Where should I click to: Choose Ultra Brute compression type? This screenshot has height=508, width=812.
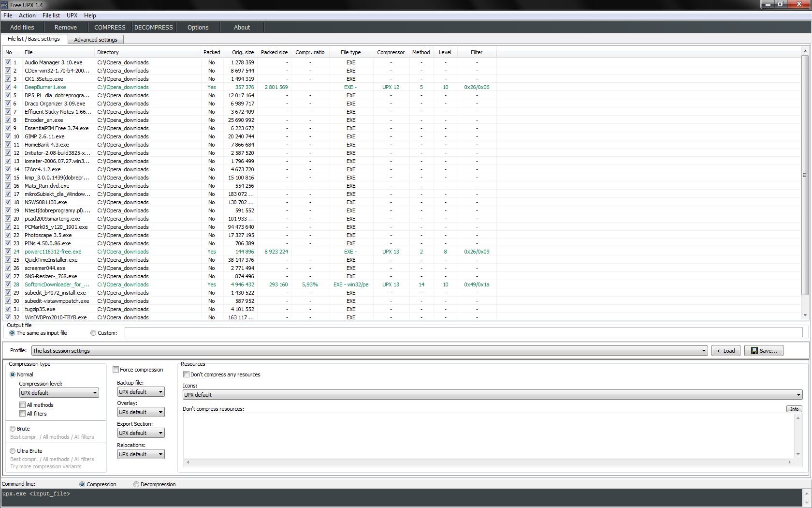(13, 451)
